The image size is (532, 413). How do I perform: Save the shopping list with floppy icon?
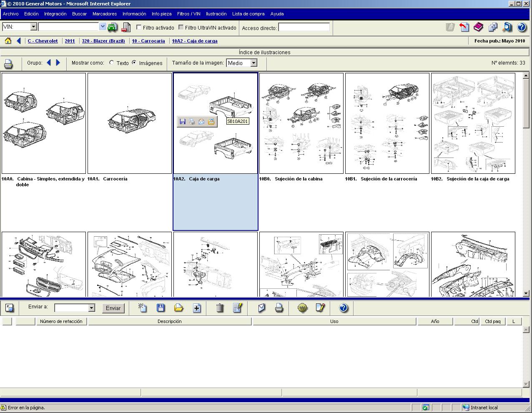click(161, 308)
